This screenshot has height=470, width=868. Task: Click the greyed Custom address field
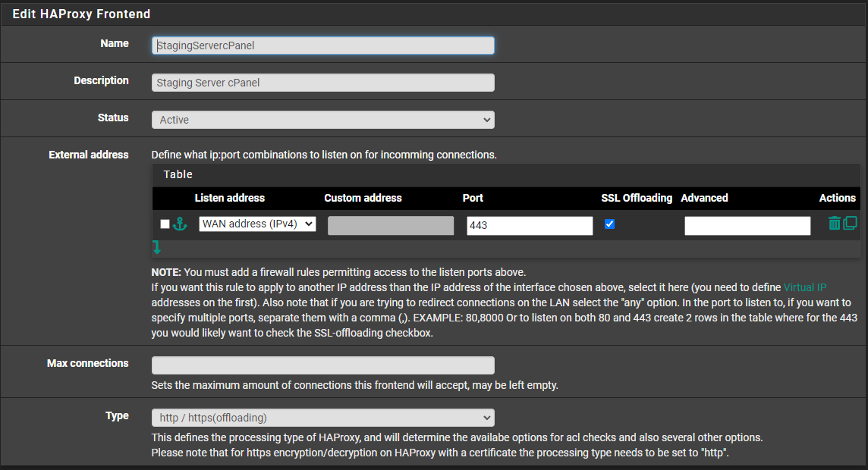point(391,226)
